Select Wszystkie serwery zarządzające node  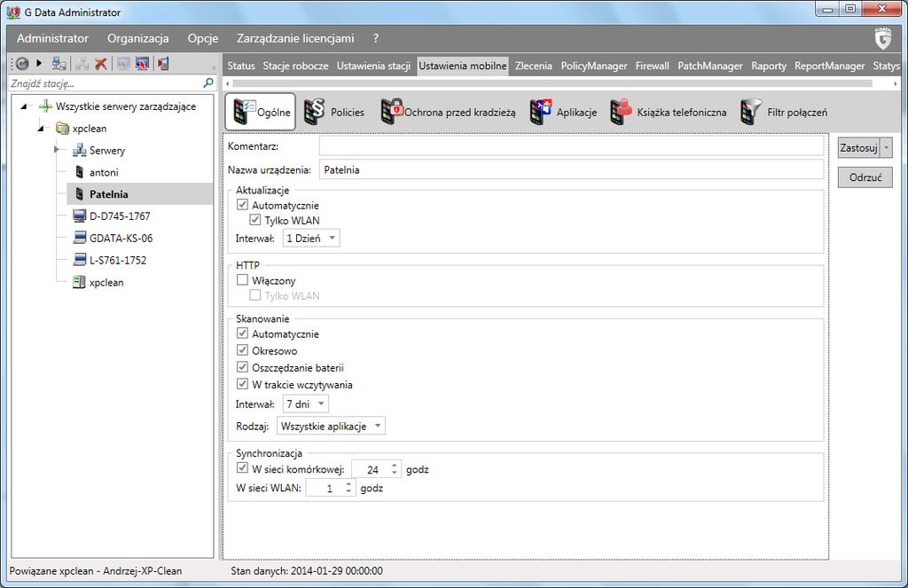point(126,106)
